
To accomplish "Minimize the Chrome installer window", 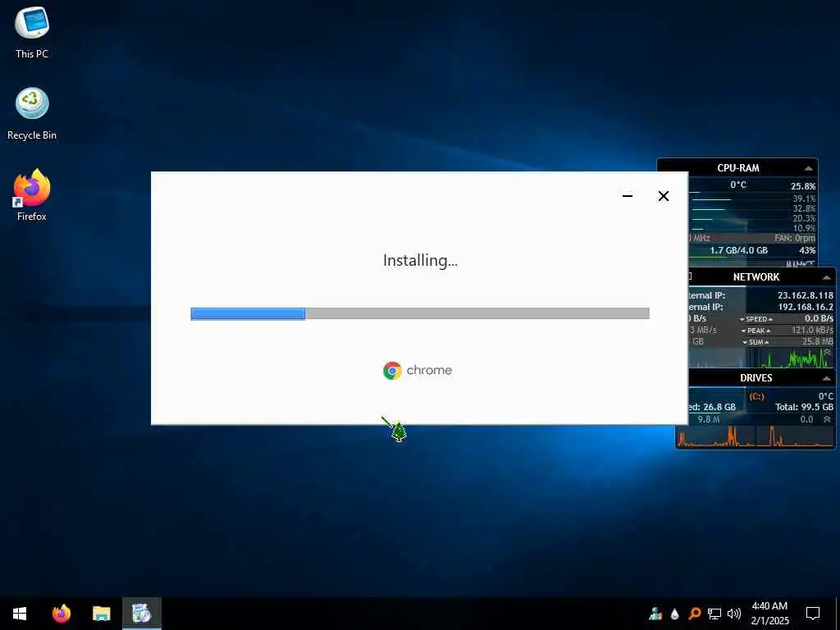I will (628, 196).
